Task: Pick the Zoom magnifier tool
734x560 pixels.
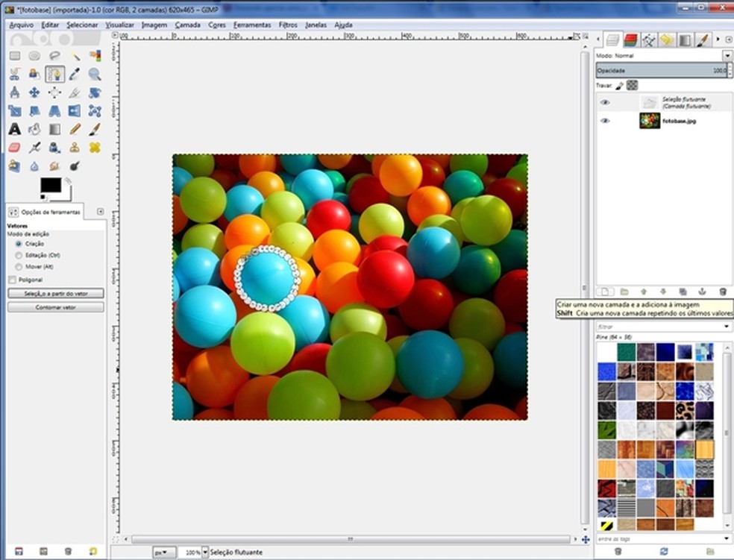Action: [x=95, y=74]
